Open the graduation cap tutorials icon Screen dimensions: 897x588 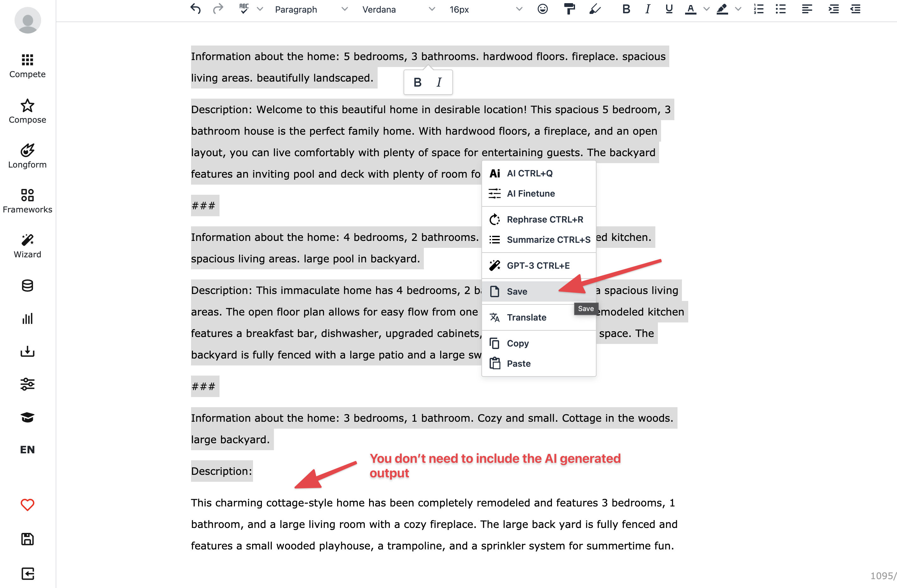pos(28,417)
